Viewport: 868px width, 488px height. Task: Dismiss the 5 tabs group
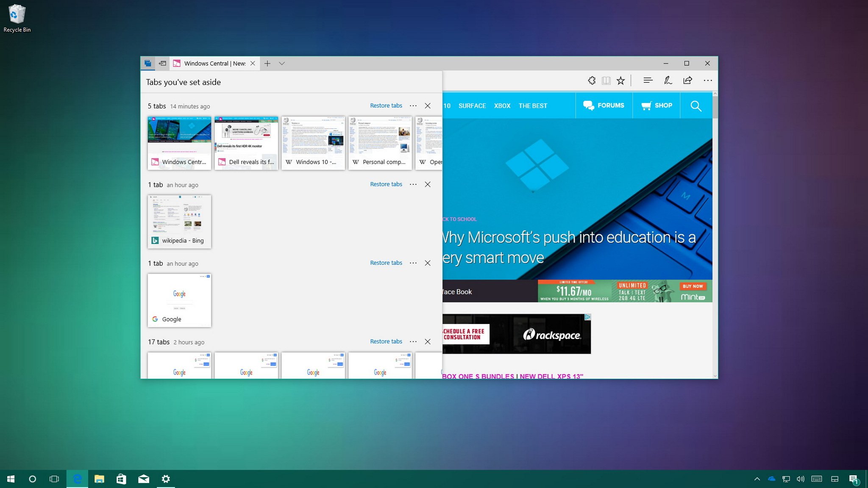[428, 105]
